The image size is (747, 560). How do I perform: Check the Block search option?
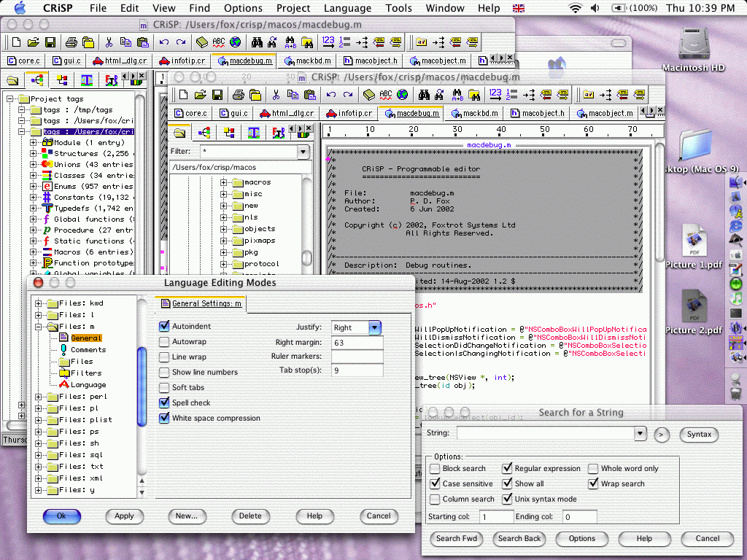pos(435,469)
